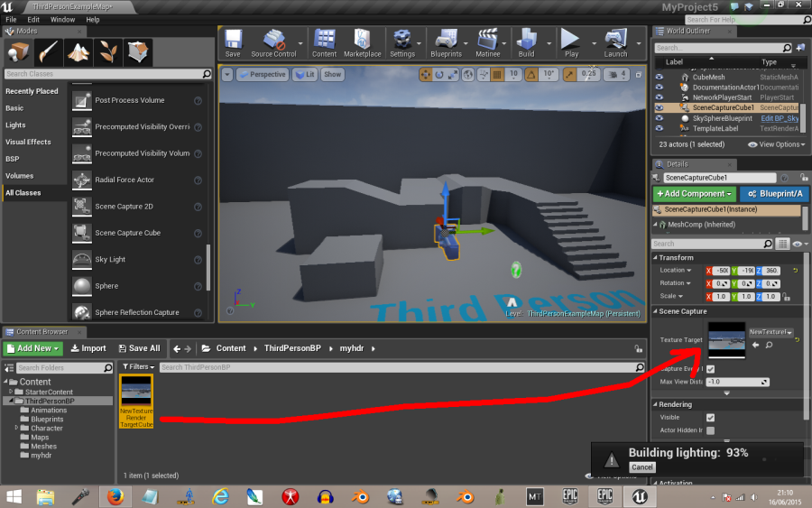The image size is (812, 508).
Task: Click the Perspective view button
Action: (262, 75)
